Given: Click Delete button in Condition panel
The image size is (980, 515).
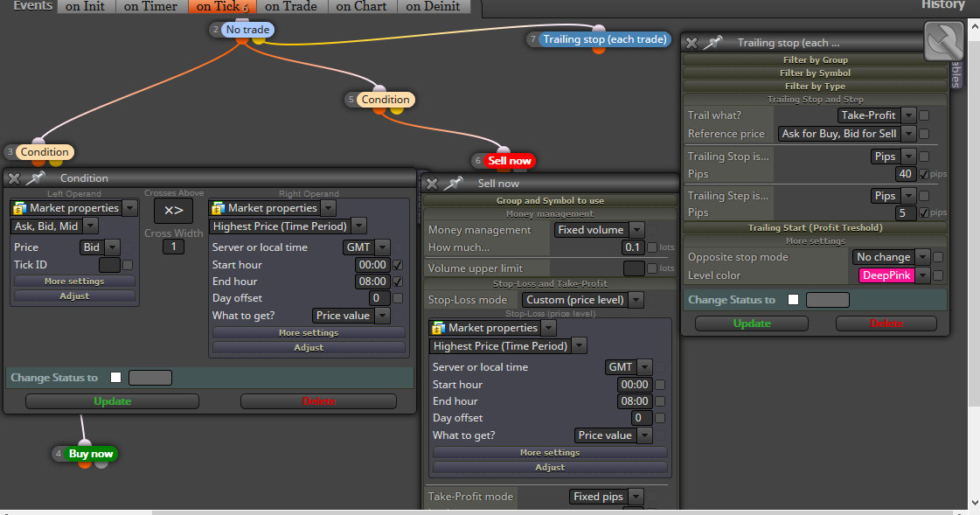Looking at the screenshot, I should click(x=319, y=401).
